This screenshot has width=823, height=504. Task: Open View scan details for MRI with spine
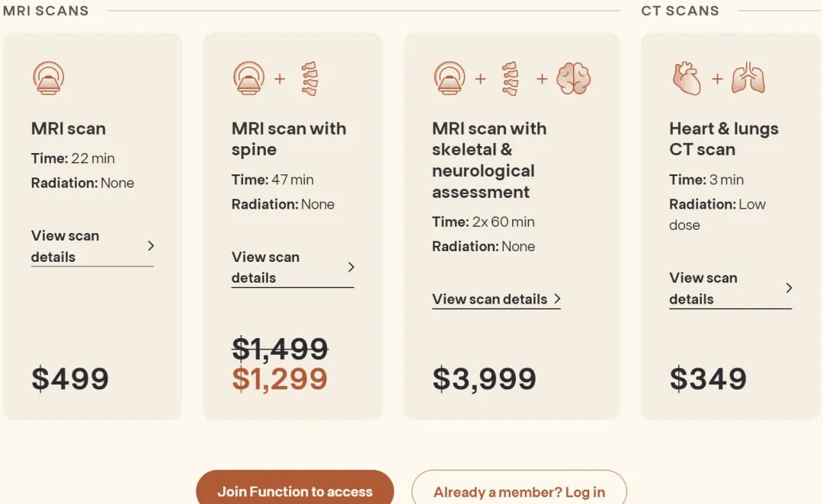click(x=265, y=267)
